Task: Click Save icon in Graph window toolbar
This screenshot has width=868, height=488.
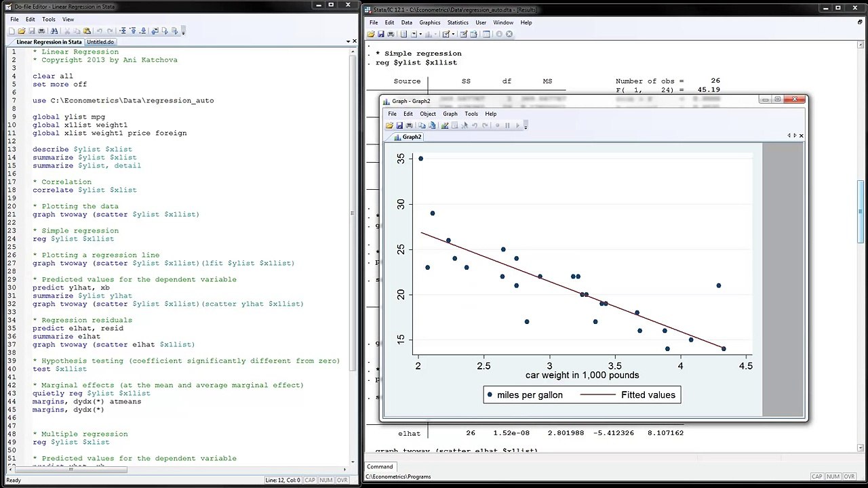Action: 399,125
